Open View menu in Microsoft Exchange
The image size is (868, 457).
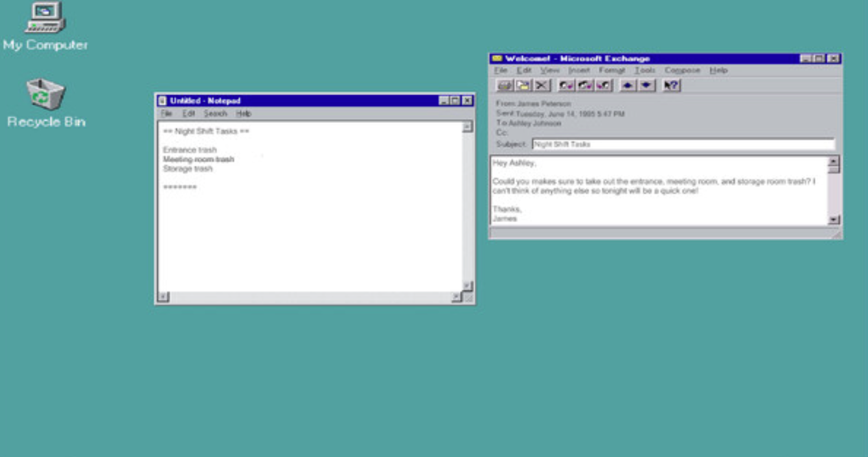pyautogui.click(x=550, y=70)
